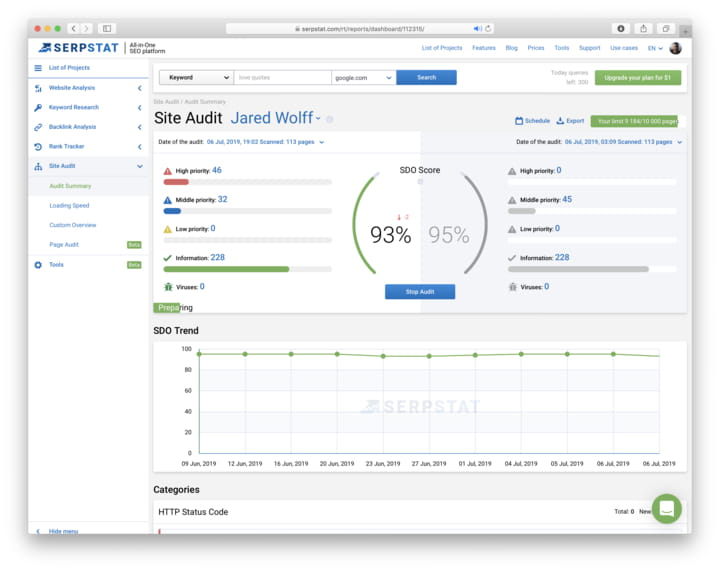Click the Safari sidebar toggle button

click(x=107, y=28)
